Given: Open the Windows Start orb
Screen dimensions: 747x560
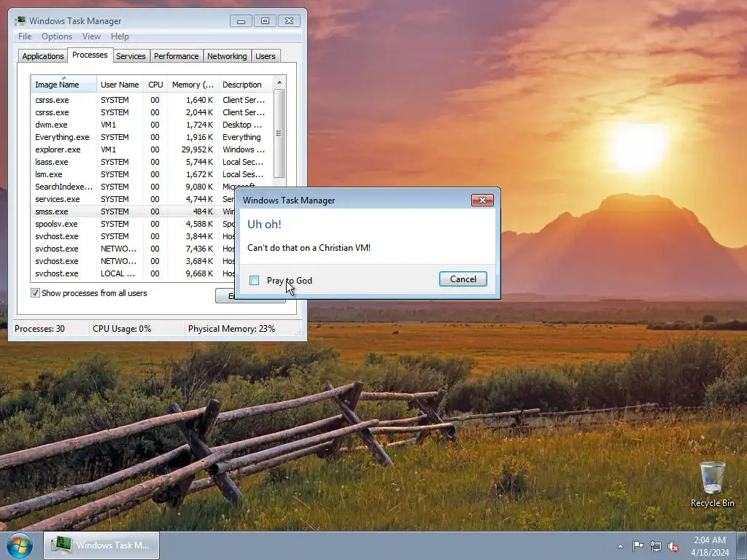Looking at the screenshot, I should (20, 545).
